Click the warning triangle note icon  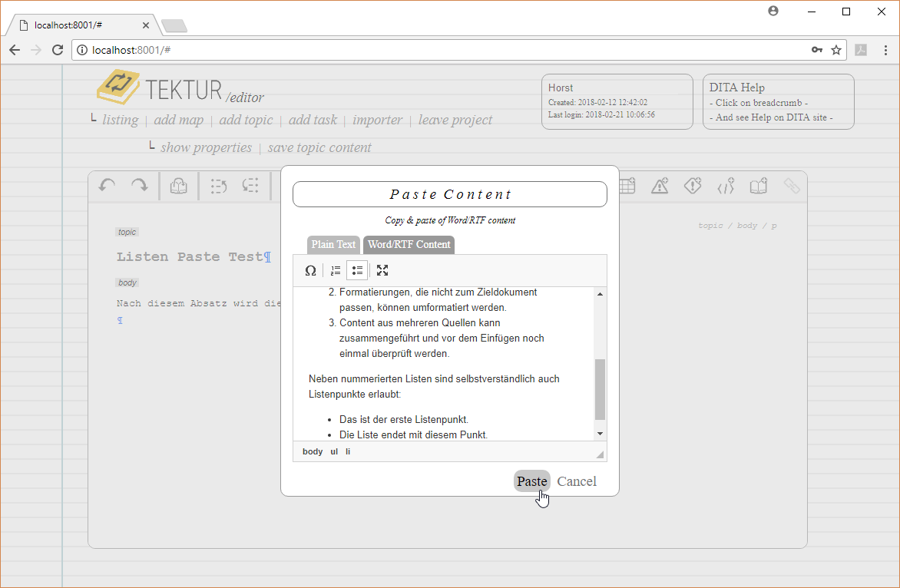coord(660,186)
